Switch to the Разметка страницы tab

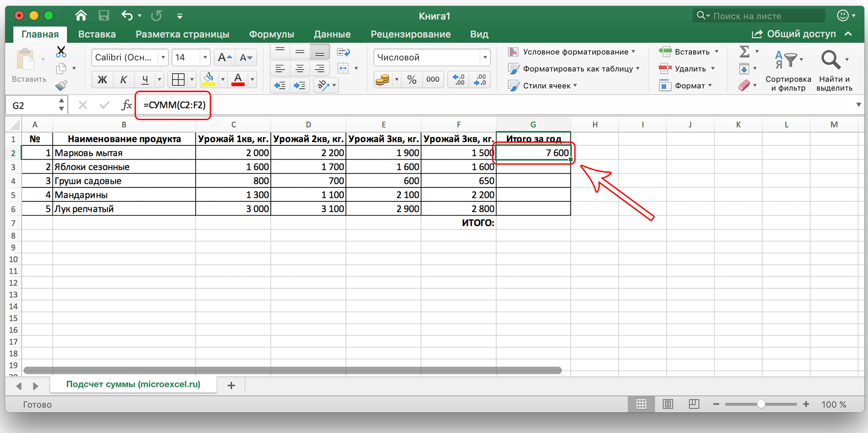tap(182, 34)
